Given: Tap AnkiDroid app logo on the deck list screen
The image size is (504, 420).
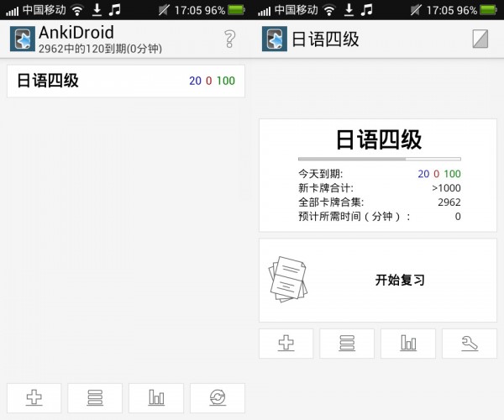Looking at the screenshot, I should pyautogui.click(x=23, y=39).
